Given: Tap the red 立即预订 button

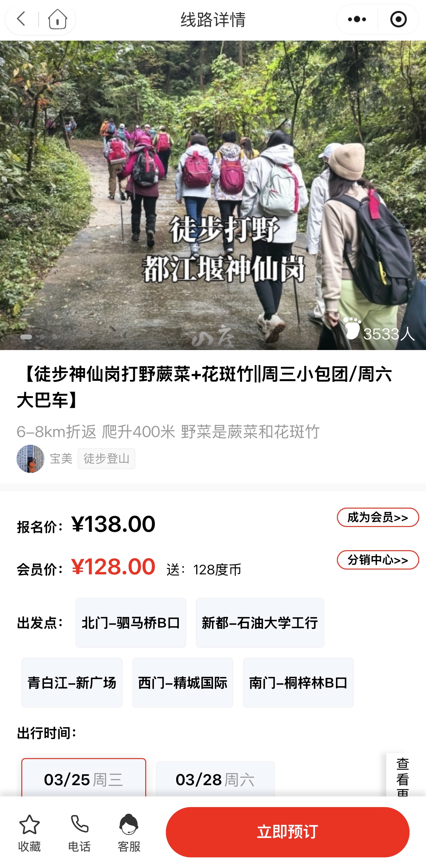Looking at the screenshot, I should pos(287,832).
